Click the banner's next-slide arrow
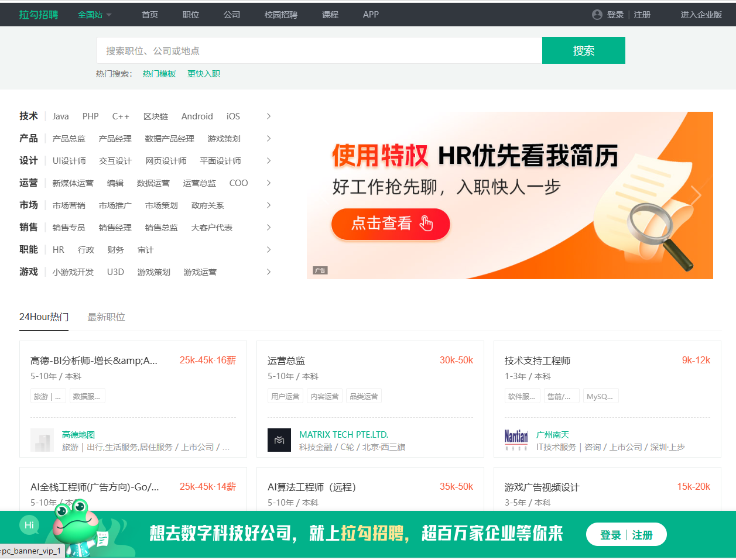This screenshot has height=560, width=736. pyautogui.click(x=696, y=195)
